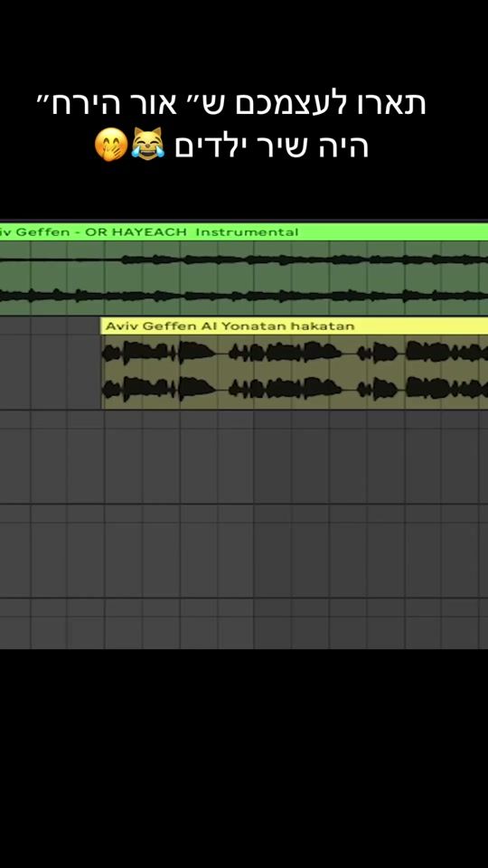The width and height of the screenshot is (488, 868).
Task: Select the OR HAYEACH Instrumental clip header
Action: (244, 232)
